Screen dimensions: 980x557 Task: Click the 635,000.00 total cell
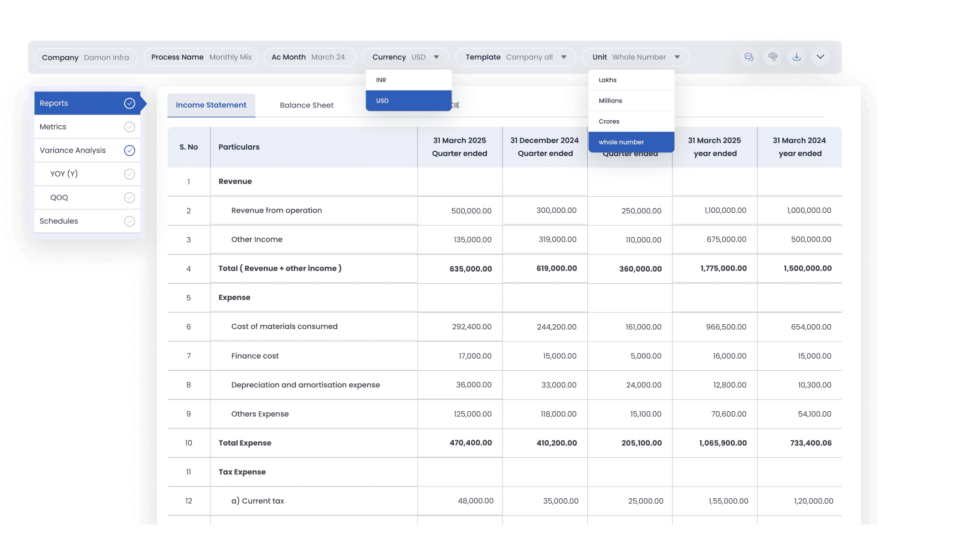click(x=460, y=269)
